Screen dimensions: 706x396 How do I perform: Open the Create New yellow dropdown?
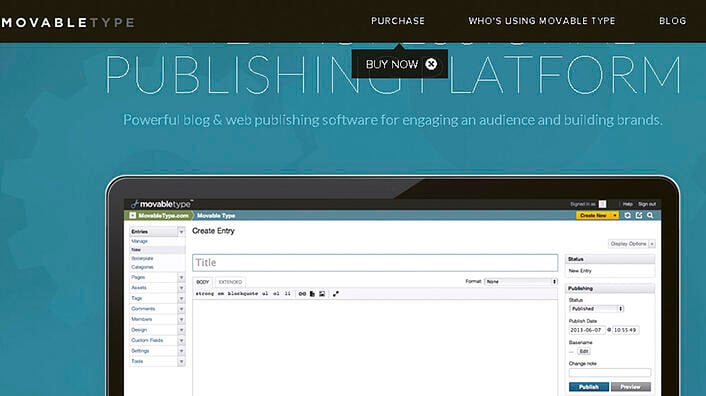[597, 216]
